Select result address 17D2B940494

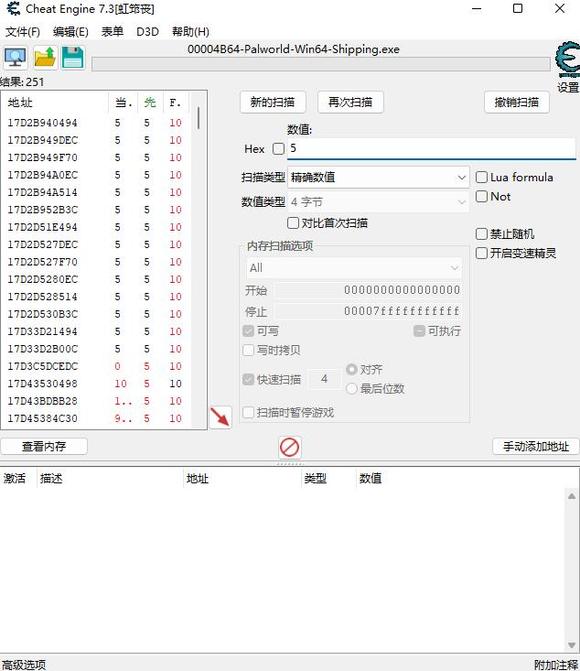(42, 123)
